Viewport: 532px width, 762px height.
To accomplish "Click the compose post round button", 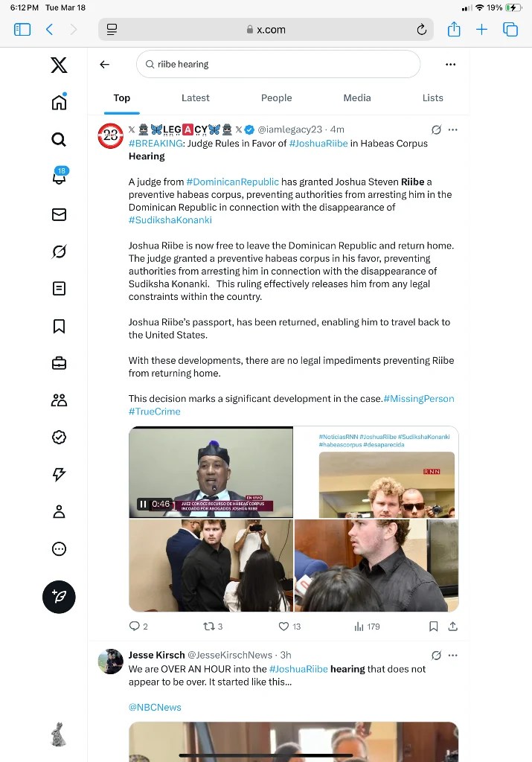I will pos(59,597).
